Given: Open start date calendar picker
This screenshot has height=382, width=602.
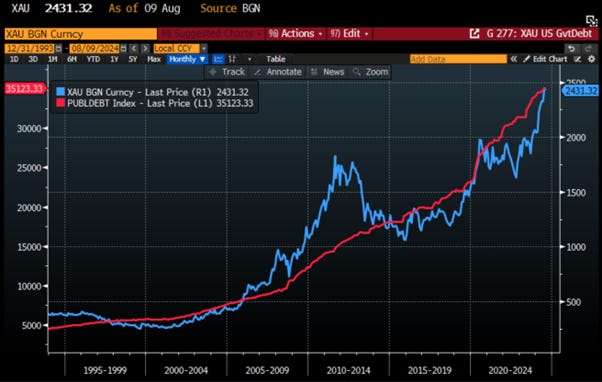Looking at the screenshot, I should tap(58, 48).
